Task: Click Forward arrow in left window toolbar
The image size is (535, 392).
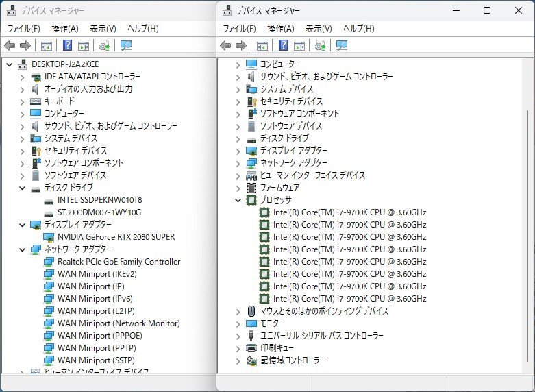Action: [x=25, y=45]
